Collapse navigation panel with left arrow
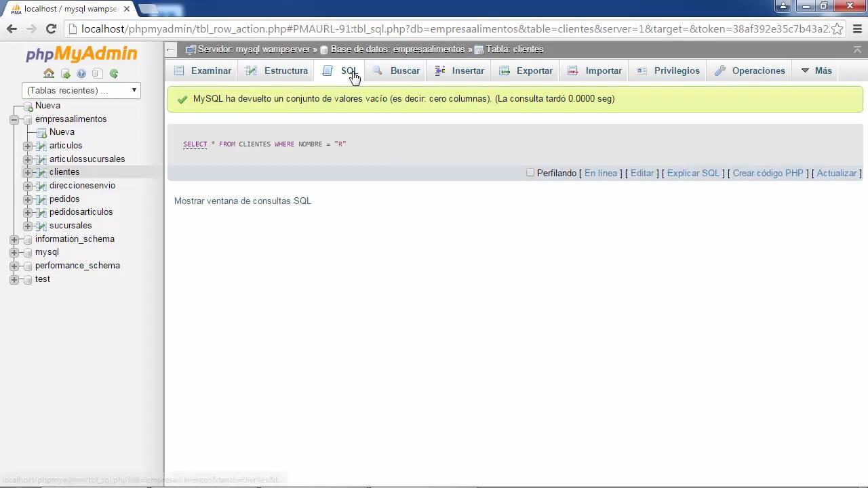Image resolution: width=868 pixels, height=488 pixels. point(171,49)
